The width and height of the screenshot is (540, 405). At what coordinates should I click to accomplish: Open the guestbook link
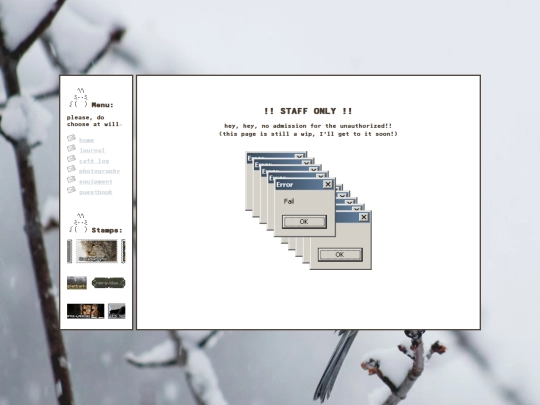tap(96, 192)
